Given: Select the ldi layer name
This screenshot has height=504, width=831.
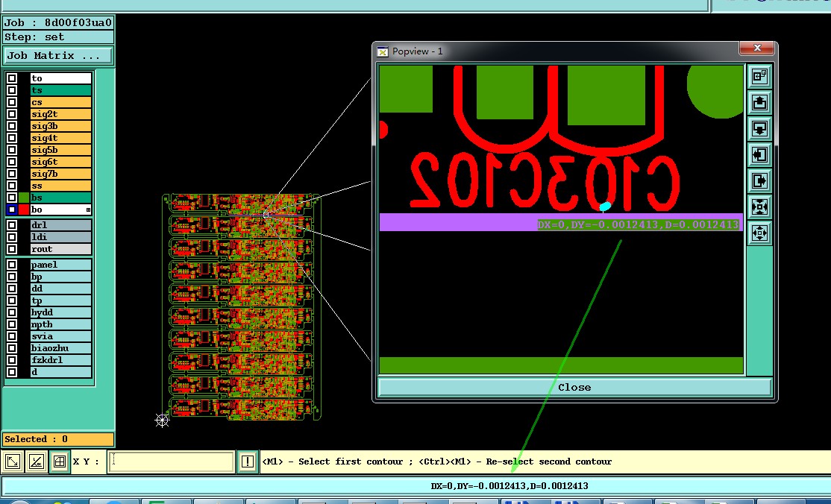Looking at the screenshot, I should coord(60,237).
